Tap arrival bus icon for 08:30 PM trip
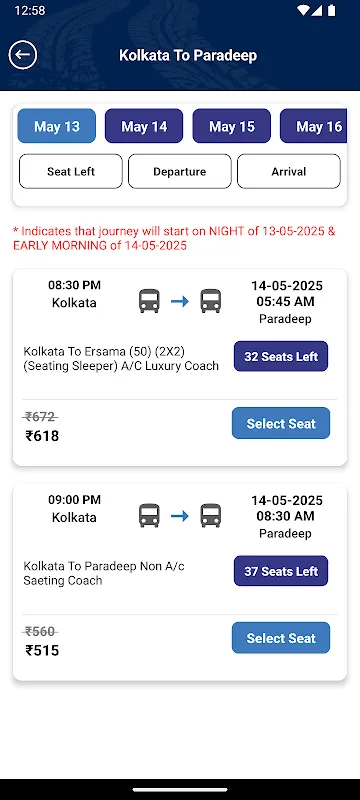360x800 pixels. (x=211, y=301)
